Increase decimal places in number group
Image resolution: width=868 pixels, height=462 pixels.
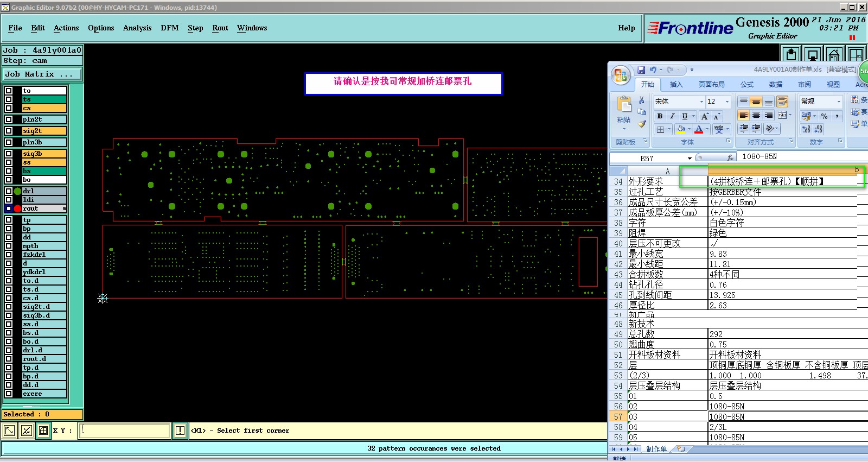click(806, 129)
